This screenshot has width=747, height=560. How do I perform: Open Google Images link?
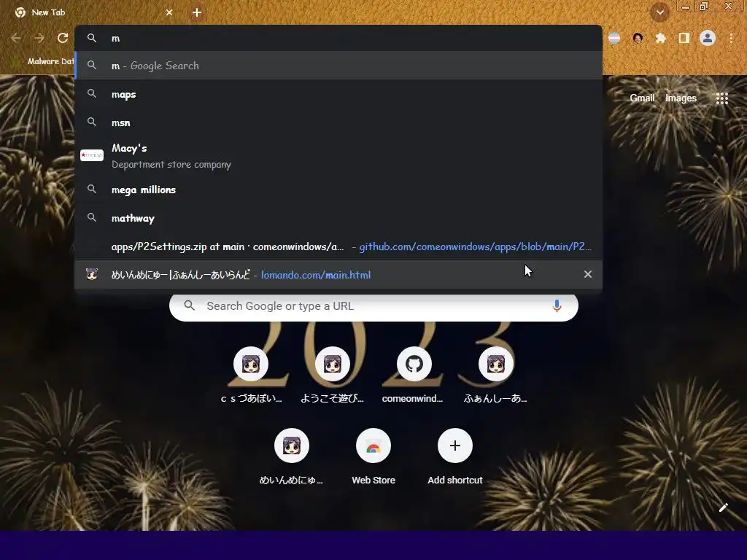pyautogui.click(x=681, y=98)
